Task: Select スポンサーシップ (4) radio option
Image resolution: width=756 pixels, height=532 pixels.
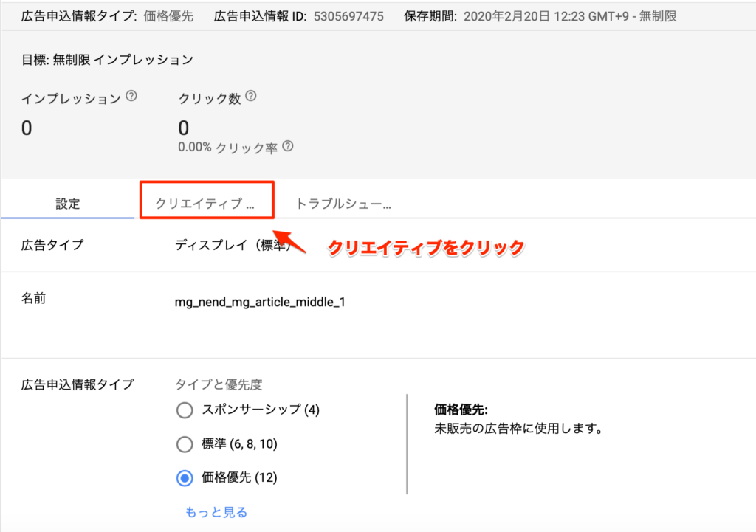Action: tap(185, 410)
